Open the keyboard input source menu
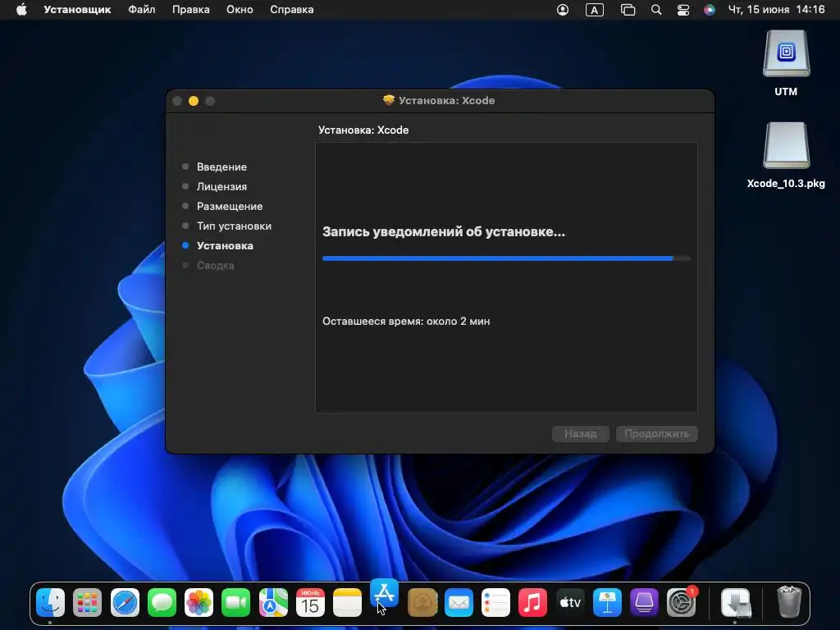The height and width of the screenshot is (630, 840). pos(595,10)
